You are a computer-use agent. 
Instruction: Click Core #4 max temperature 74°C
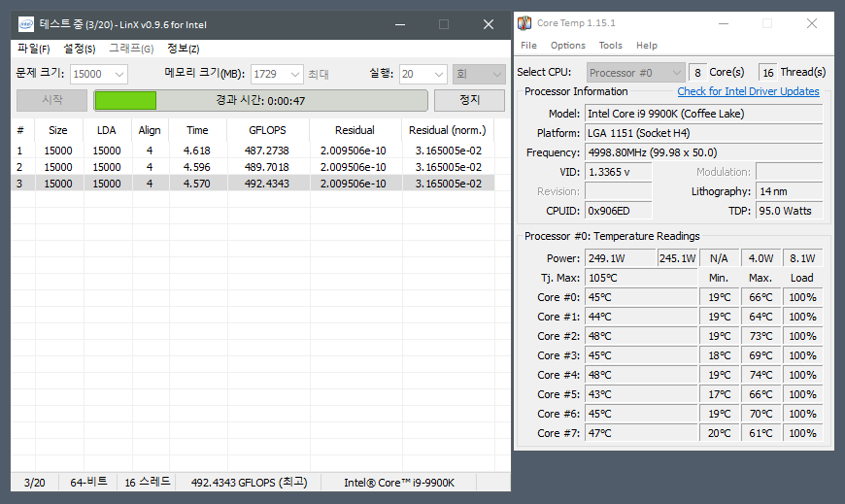point(760,375)
